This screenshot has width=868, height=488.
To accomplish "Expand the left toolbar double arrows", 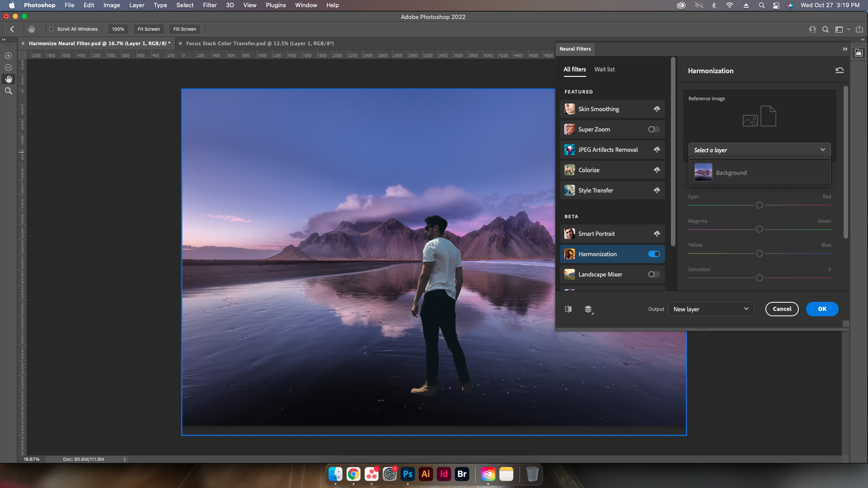I will (4, 40).
